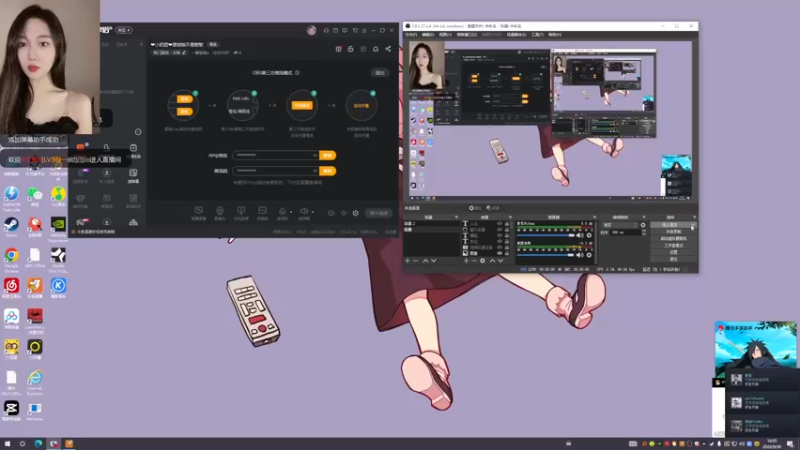Lock the window capture source in OBS

(507, 230)
